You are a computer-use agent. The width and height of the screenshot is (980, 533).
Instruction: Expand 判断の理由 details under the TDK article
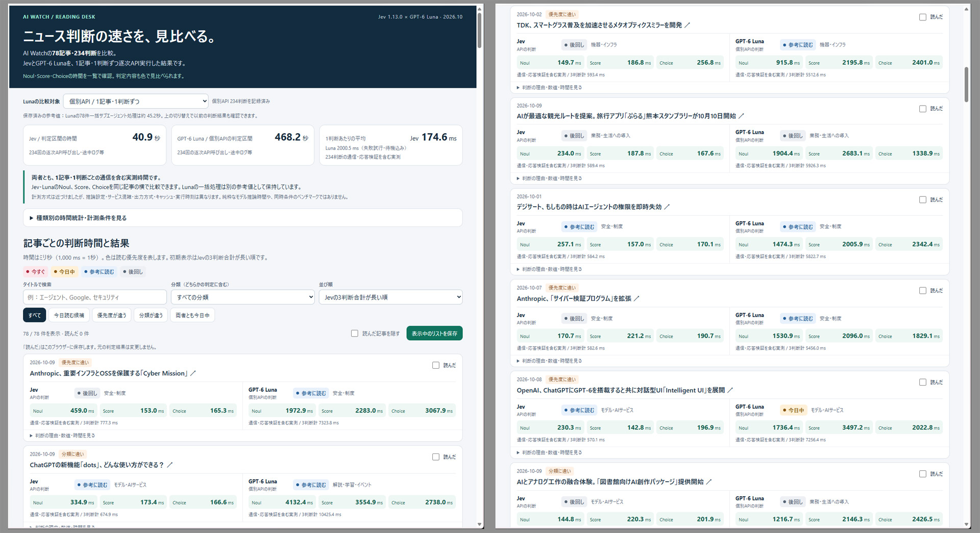pos(550,88)
